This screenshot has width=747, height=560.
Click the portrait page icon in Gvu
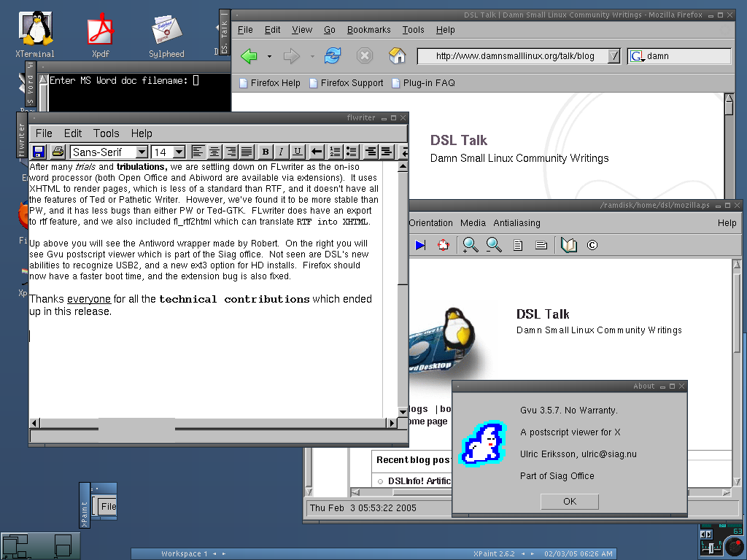click(518, 245)
